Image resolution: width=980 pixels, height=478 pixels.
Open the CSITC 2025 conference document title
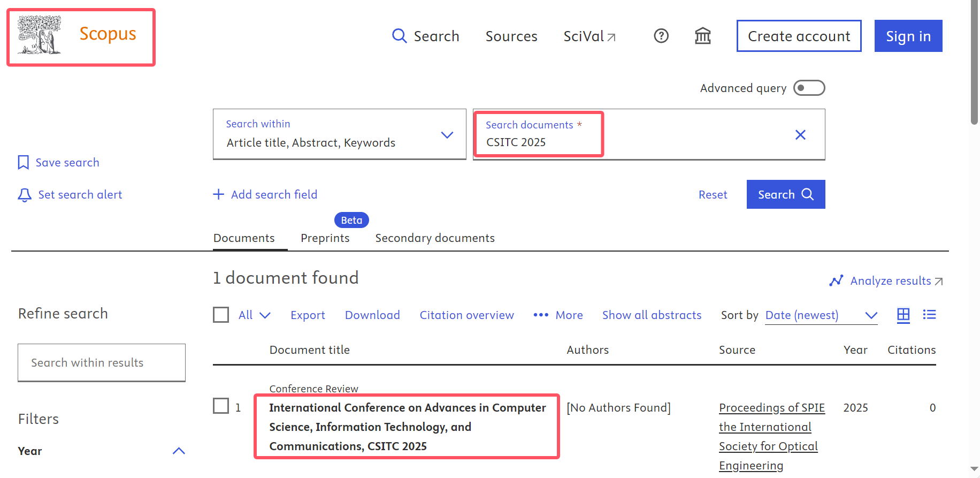click(407, 427)
